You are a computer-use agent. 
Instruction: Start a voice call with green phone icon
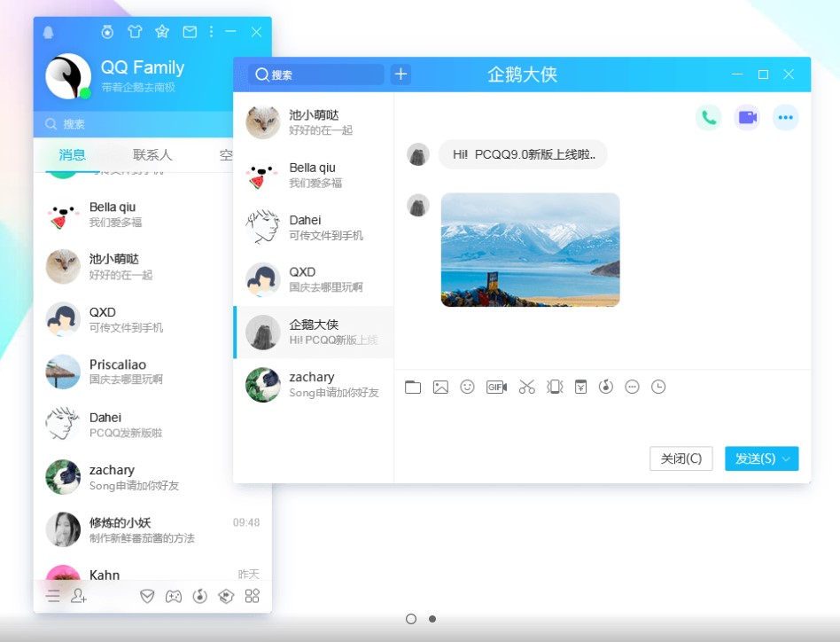[709, 117]
